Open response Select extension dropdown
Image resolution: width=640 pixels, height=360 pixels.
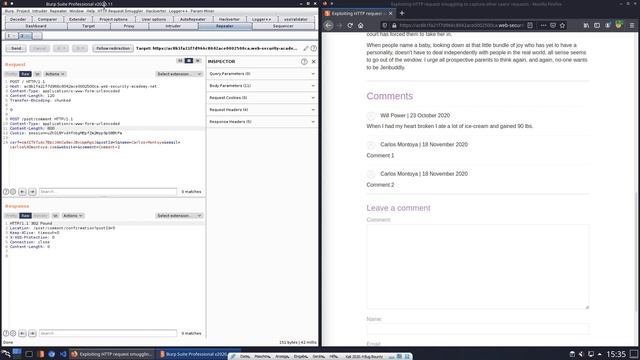click(x=179, y=216)
